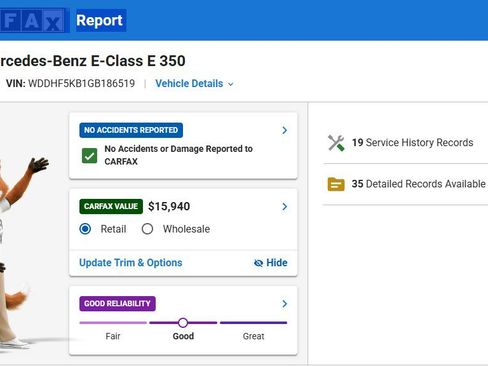The width and height of the screenshot is (488, 366).
Task: Click the yellow folder detailed records icon
Action: tap(336, 184)
